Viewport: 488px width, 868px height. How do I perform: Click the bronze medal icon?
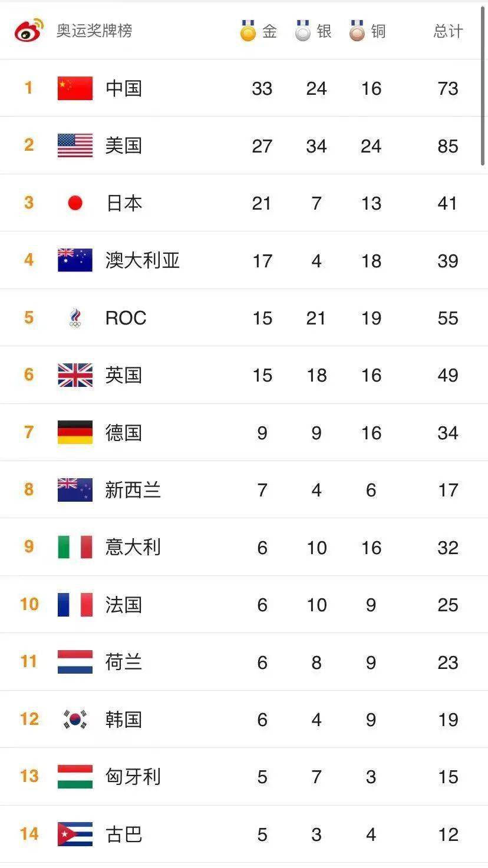click(357, 31)
